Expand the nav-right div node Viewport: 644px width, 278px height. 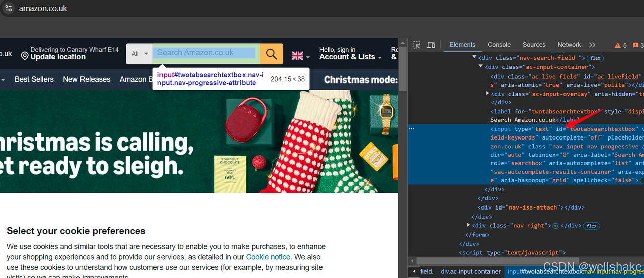tap(468, 225)
